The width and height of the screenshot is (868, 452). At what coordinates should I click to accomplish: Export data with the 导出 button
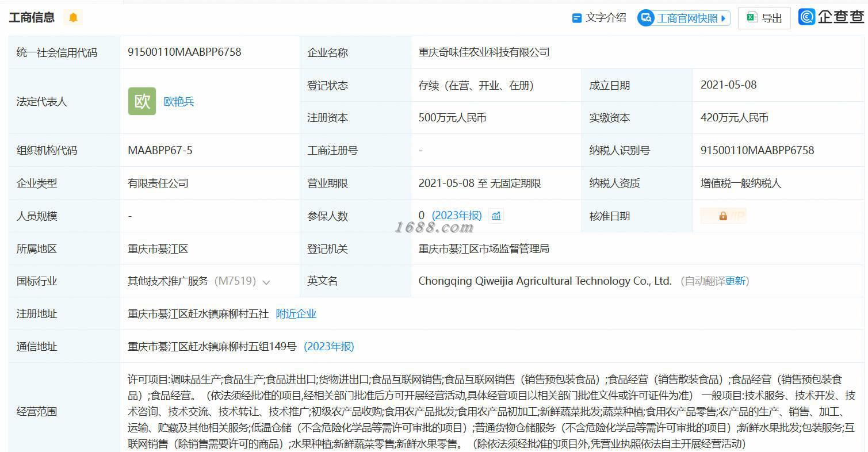pyautogui.click(x=764, y=18)
